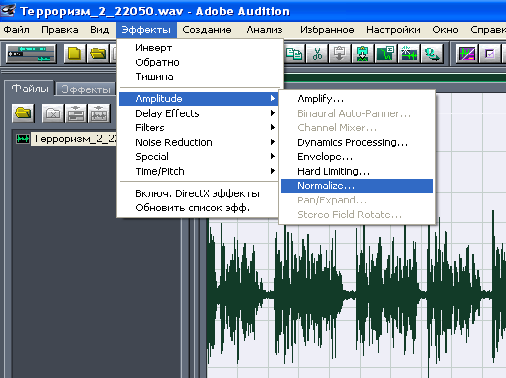Click the mix paste icon after Paste
The image size is (506, 378).
pyautogui.click(x=362, y=53)
